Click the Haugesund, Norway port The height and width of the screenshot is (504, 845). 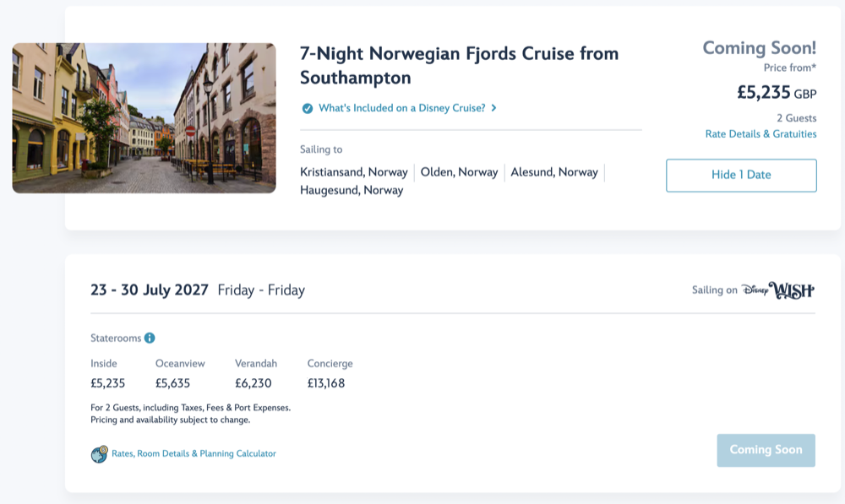(352, 191)
